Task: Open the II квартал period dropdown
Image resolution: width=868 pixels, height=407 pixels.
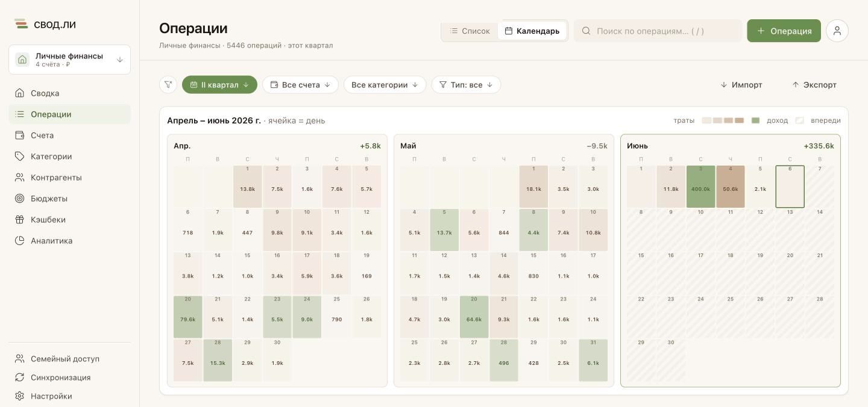Action: [x=219, y=85]
